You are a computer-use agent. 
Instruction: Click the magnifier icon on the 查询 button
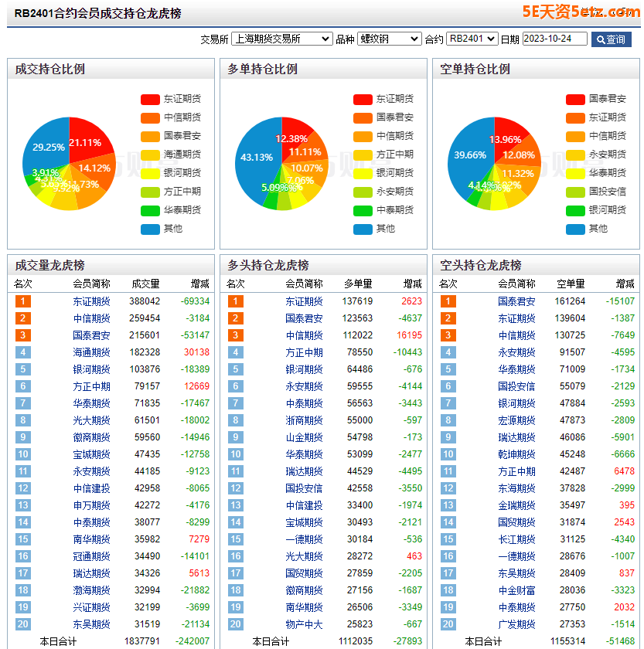click(600, 39)
